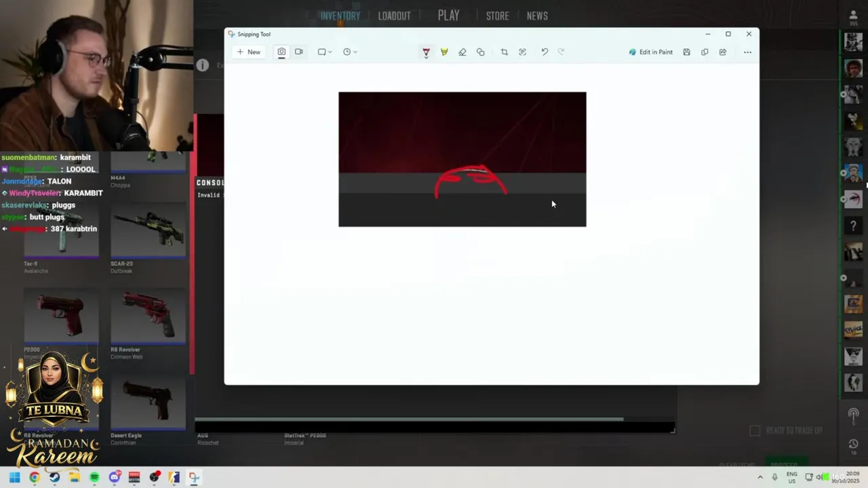Click the question mark friend avatar

853,226
